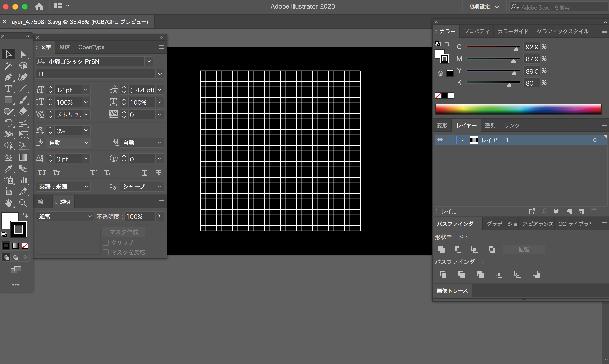This screenshot has width=609, height=364.
Task: Expand the レイヤー 1 layer contents
Action: click(462, 140)
